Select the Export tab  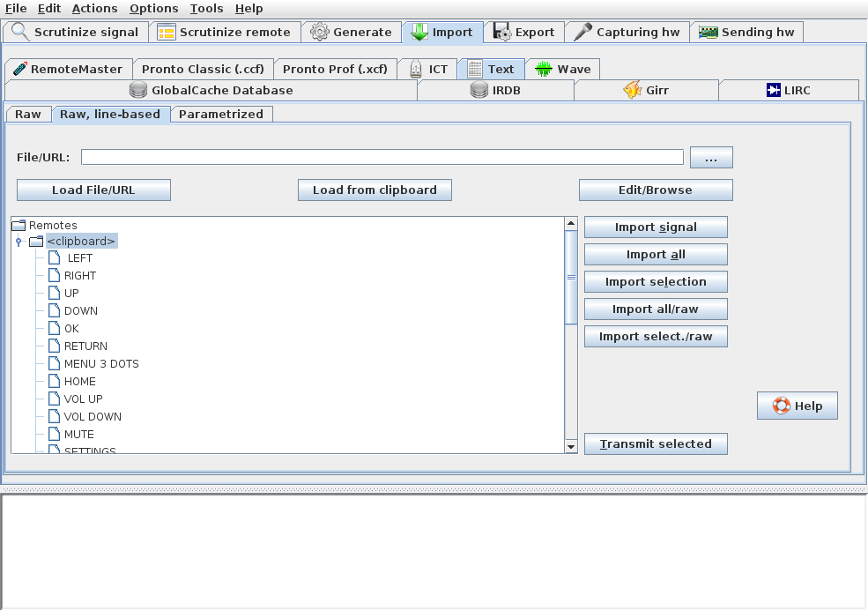[524, 33]
